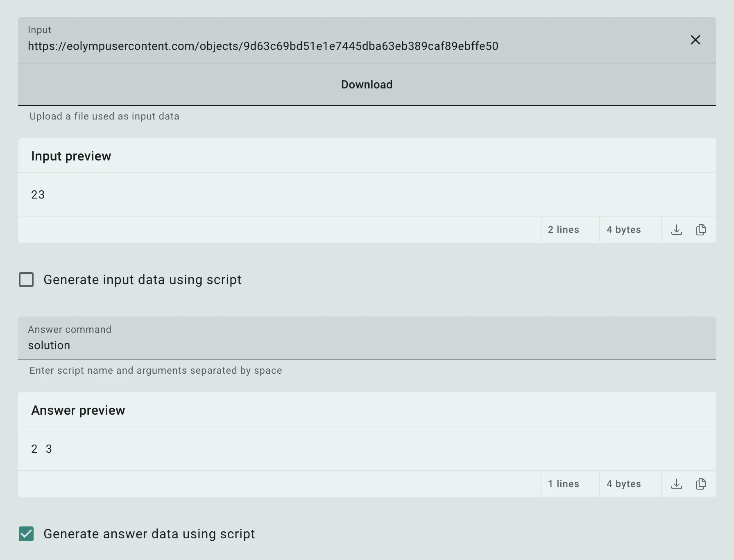Click the '2 lines' counter in Input preview

pos(563,230)
